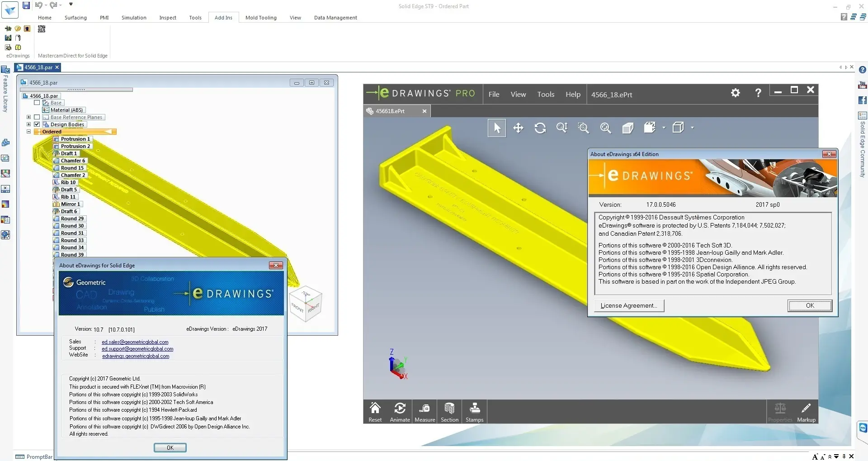
Task: Open the redo history dropdown arrow
Action: pos(61,5)
